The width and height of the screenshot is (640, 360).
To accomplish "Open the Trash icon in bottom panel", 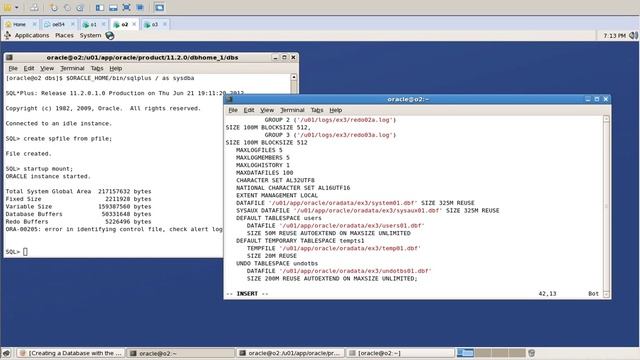I will coord(531,353).
